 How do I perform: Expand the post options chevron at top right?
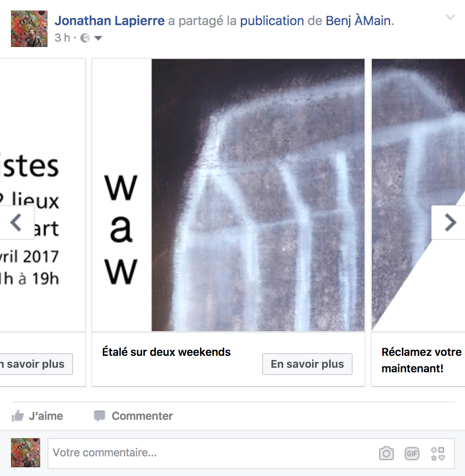point(450,17)
